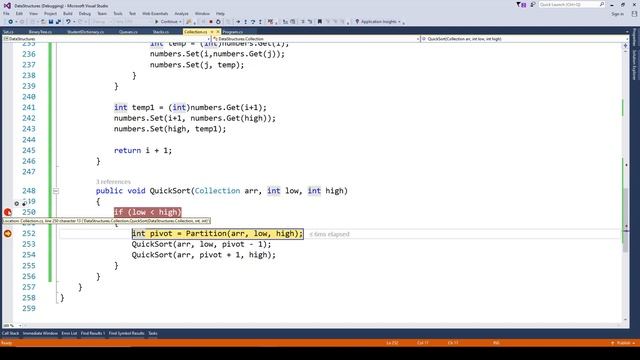Click the Solution Explorer side tab

point(634,65)
